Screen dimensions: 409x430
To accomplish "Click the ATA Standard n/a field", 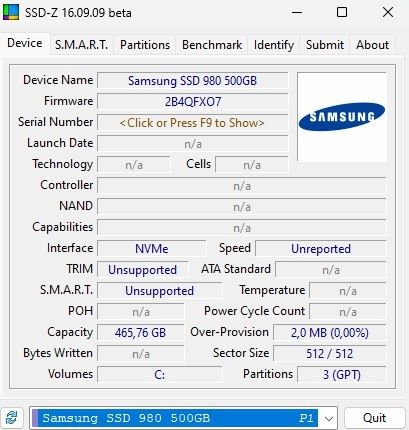I will pyautogui.click(x=331, y=270).
